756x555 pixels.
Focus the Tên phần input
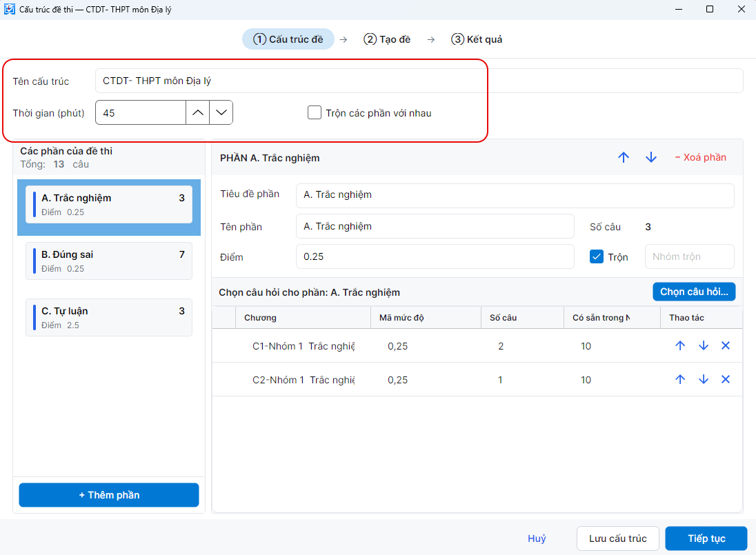pos(435,226)
